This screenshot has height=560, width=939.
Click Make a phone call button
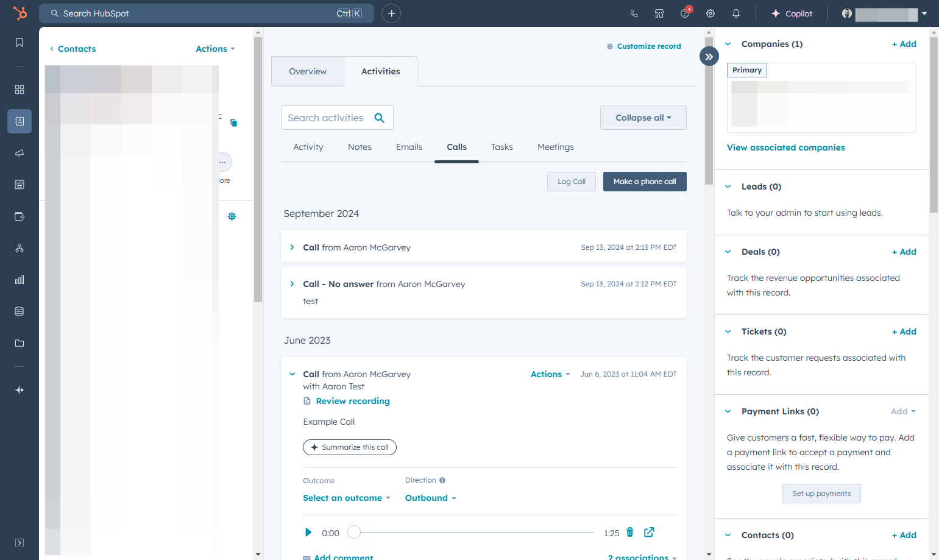pyautogui.click(x=645, y=182)
